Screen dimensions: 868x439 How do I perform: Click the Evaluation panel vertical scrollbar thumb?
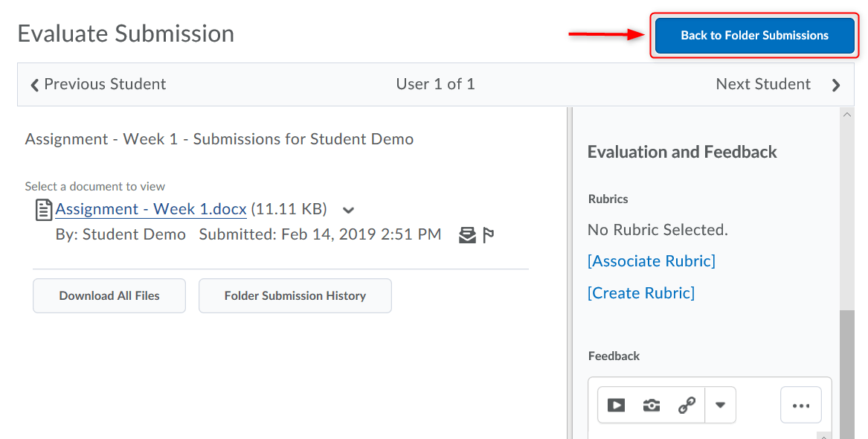(846, 372)
